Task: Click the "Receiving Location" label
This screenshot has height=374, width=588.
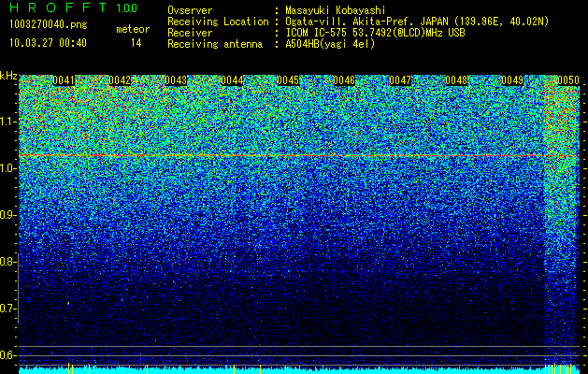Action: (218, 22)
